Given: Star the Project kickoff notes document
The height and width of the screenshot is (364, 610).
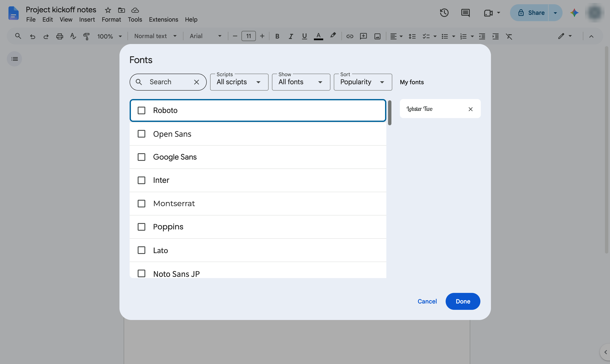Looking at the screenshot, I should (108, 10).
